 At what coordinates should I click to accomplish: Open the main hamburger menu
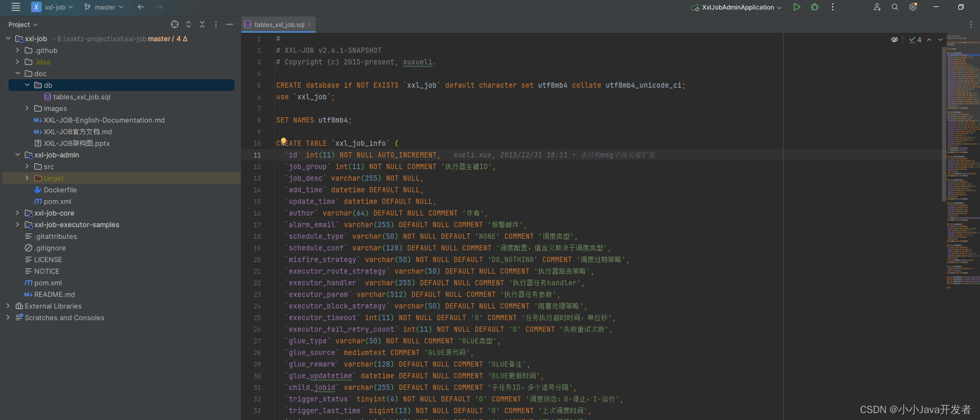16,7
